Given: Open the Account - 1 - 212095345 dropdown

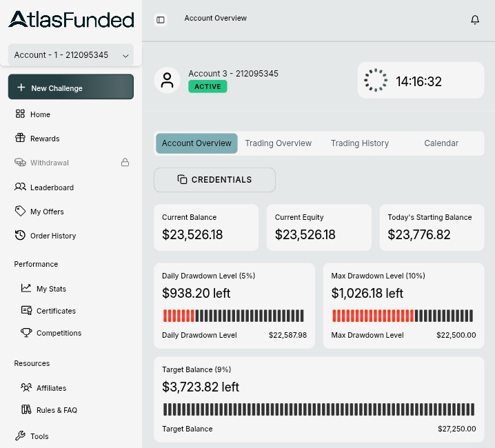Looking at the screenshot, I should 71,55.
